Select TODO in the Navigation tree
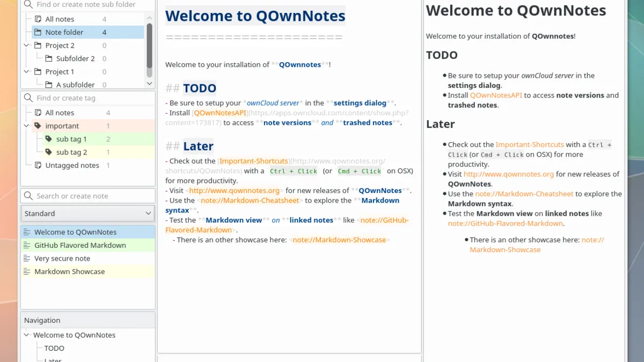This screenshot has width=644, height=362. click(x=54, y=349)
